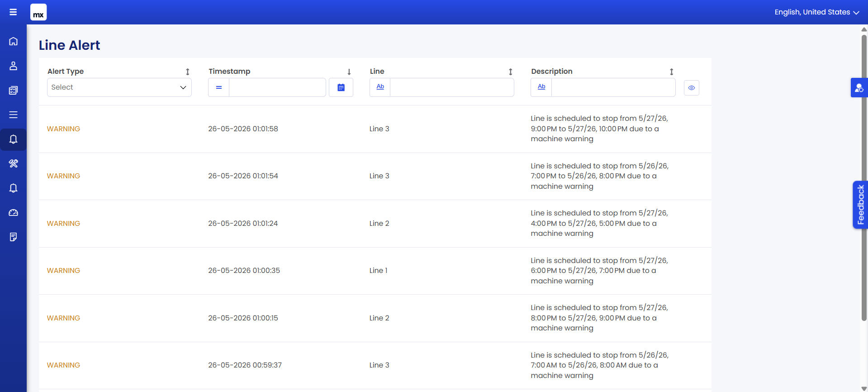
Task: Open the list lines sidebar icon
Action: 13,115
